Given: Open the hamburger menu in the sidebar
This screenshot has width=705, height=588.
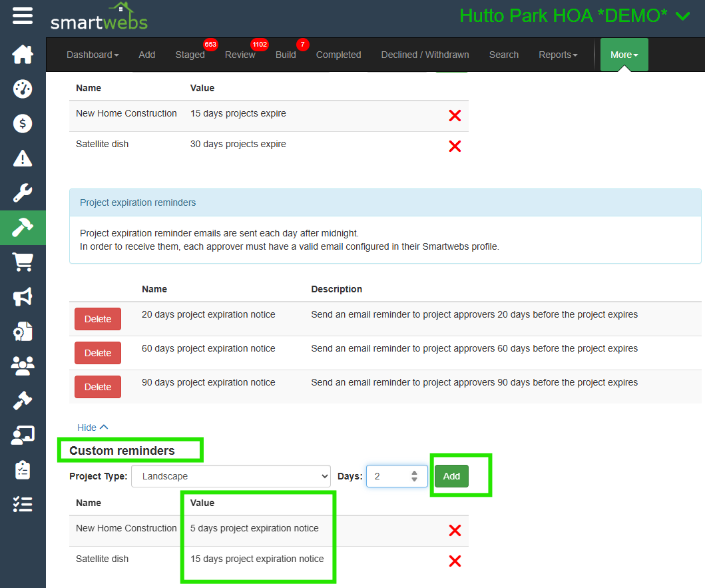Looking at the screenshot, I should (x=23, y=15).
